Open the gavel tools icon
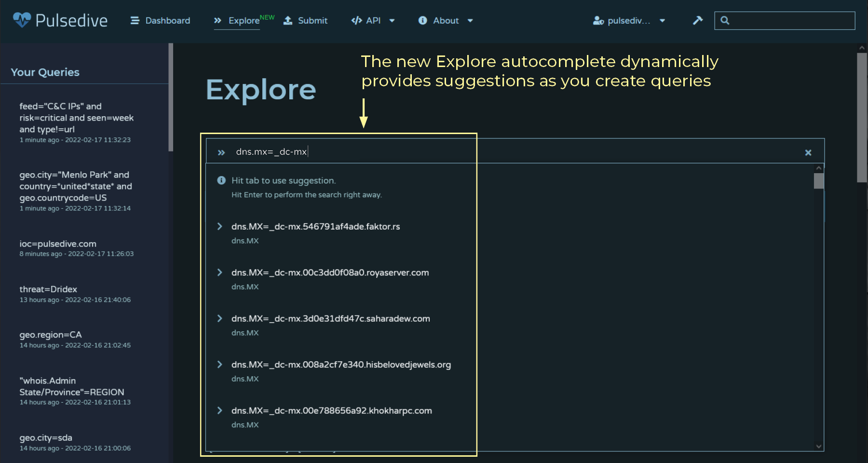Screen dimensions: 868x463 coord(698,20)
